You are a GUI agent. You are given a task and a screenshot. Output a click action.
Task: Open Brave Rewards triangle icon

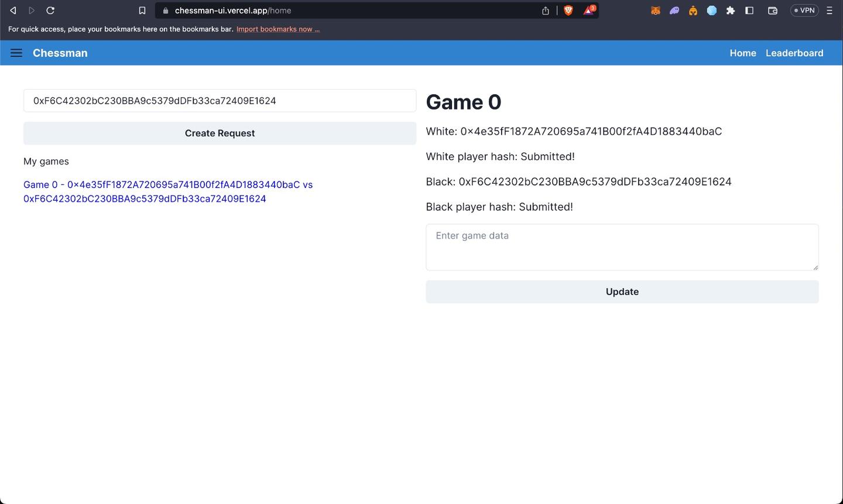tap(588, 10)
